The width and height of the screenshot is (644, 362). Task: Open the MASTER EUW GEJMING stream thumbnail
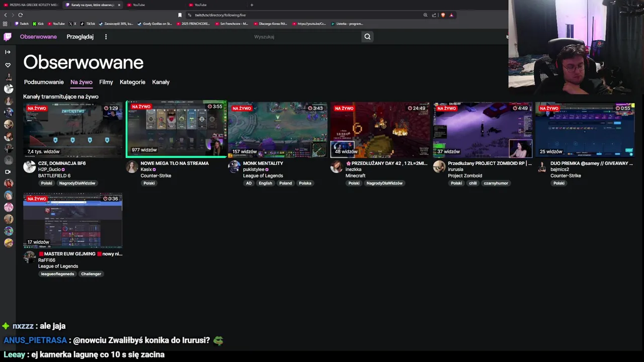click(x=73, y=220)
